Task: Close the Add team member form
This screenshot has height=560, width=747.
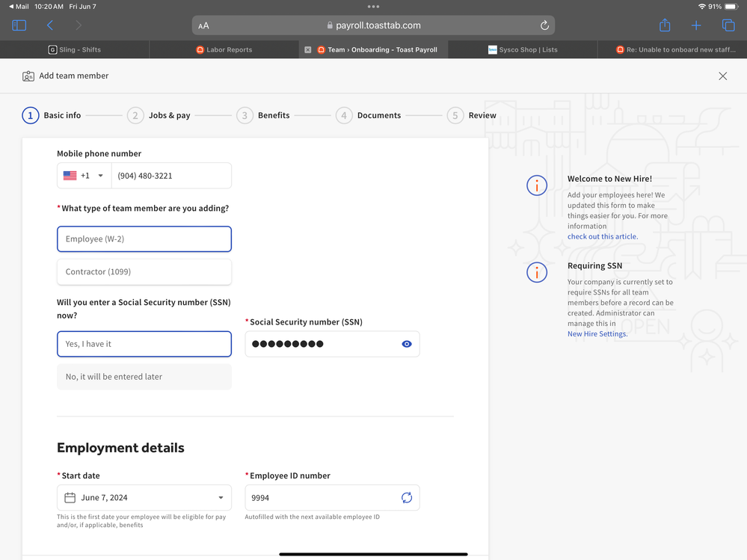Action: click(722, 76)
